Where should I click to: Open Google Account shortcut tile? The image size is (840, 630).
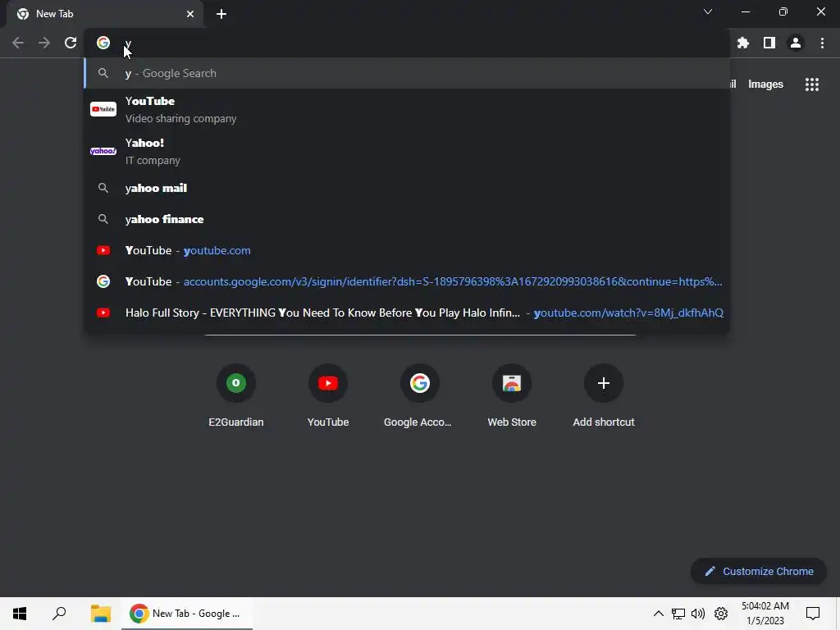pyautogui.click(x=419, y=396)
